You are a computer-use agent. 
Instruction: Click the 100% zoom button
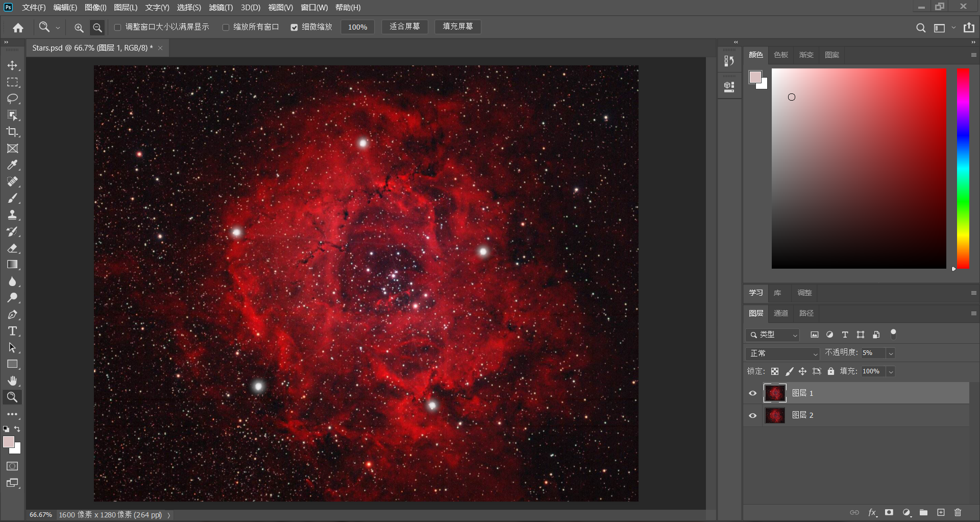357,27
